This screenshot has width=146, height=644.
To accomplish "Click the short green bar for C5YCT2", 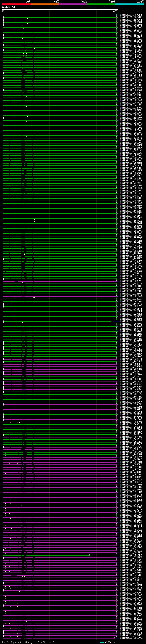I will (x=57, y=321).
